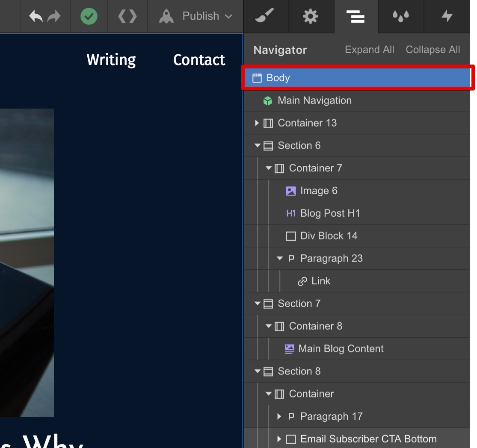Open the Style panel brush tab

coord(266,16)
